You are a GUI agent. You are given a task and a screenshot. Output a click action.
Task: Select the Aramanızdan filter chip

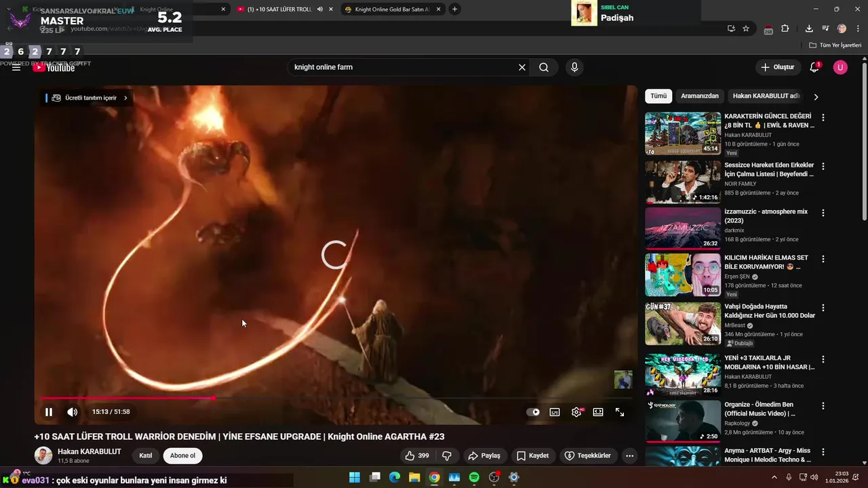[x=700, y=96]
